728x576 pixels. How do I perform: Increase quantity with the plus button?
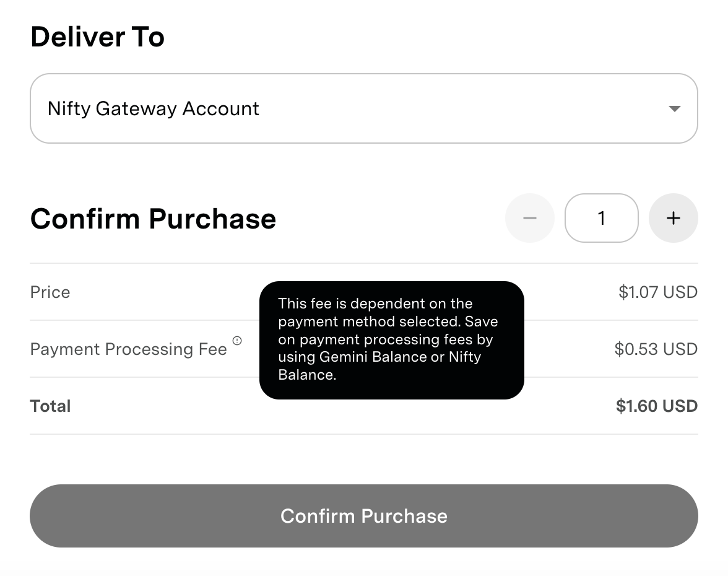tap(673, 218)
